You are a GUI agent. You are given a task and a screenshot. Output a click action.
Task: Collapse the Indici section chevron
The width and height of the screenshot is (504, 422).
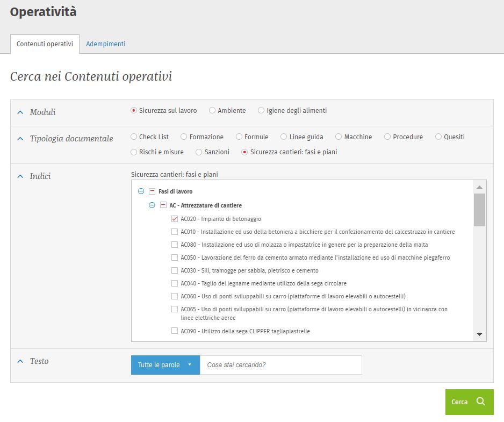tap(20, 176)
